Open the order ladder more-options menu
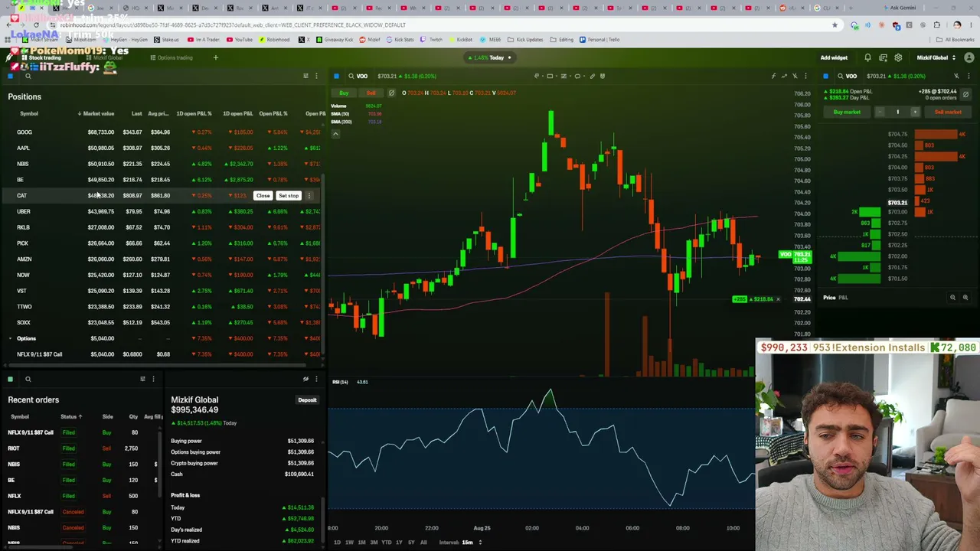The image size is (980, 551). click(x=969, y=76)
